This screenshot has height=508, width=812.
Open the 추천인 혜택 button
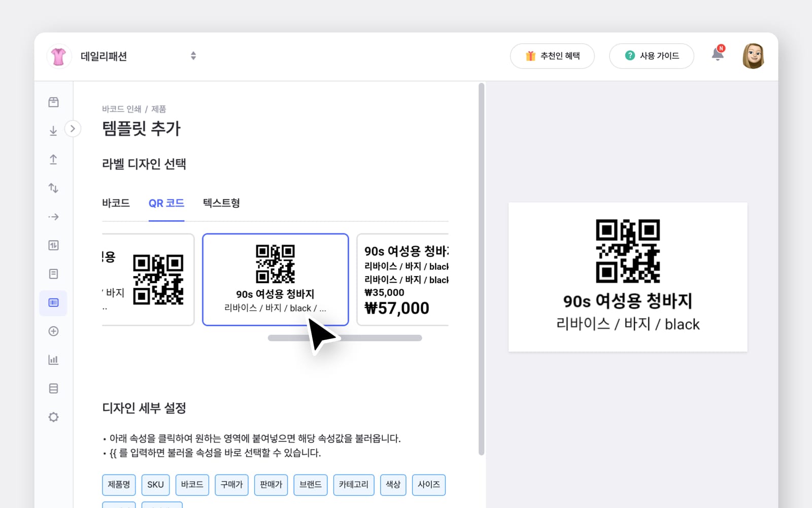coord(552,56)
